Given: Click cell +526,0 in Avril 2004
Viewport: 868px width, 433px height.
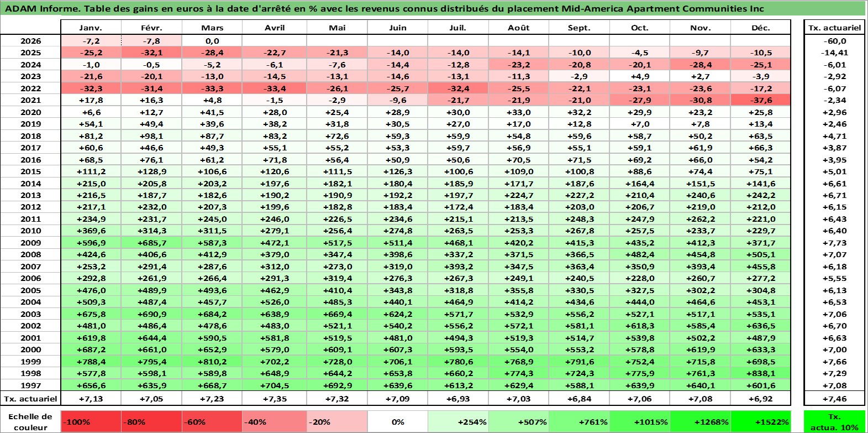Looking at the screenshot, I should (x=275, y=302).
